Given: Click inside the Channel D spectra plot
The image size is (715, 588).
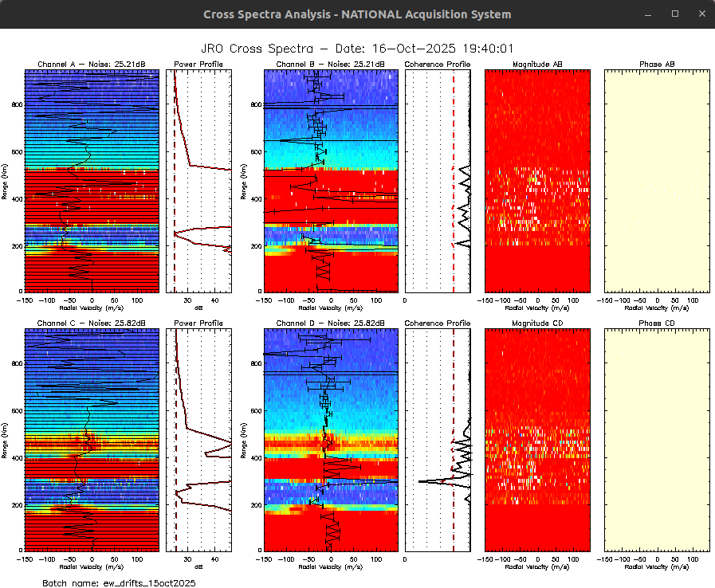Looking at the screenshot, I should tap(330, 440).
